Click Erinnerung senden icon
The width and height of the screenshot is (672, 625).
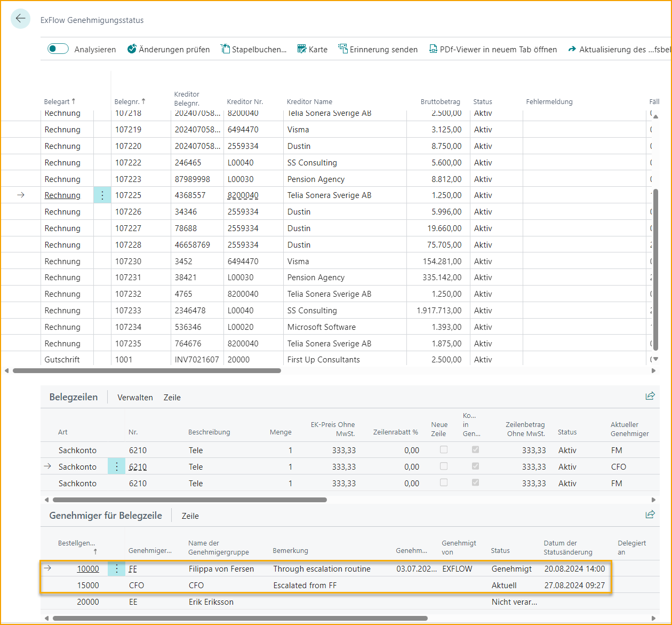342,49
